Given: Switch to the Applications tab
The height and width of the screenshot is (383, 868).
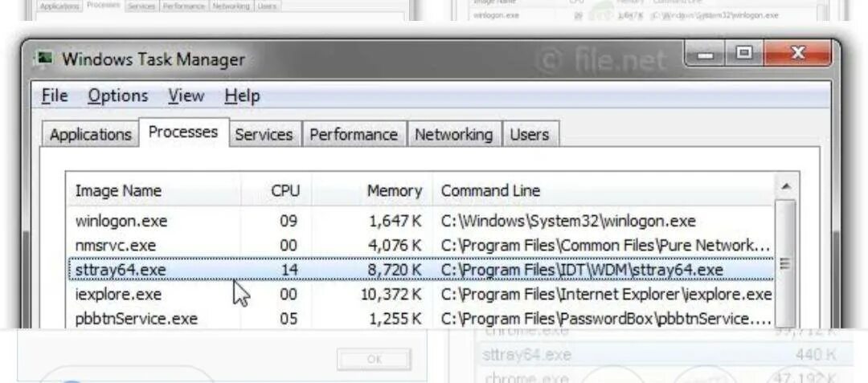Looking at the screenshot, I should [90, 135].
